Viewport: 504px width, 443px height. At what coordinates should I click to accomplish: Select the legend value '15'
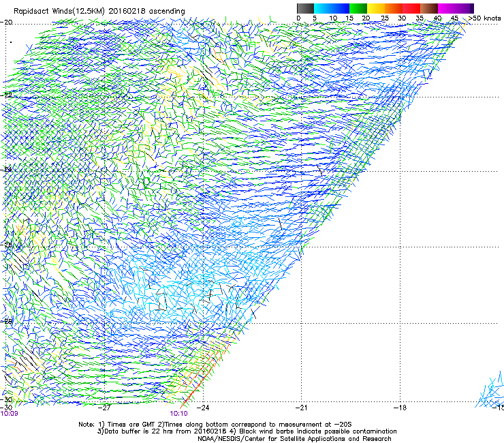tap(349, 18)
